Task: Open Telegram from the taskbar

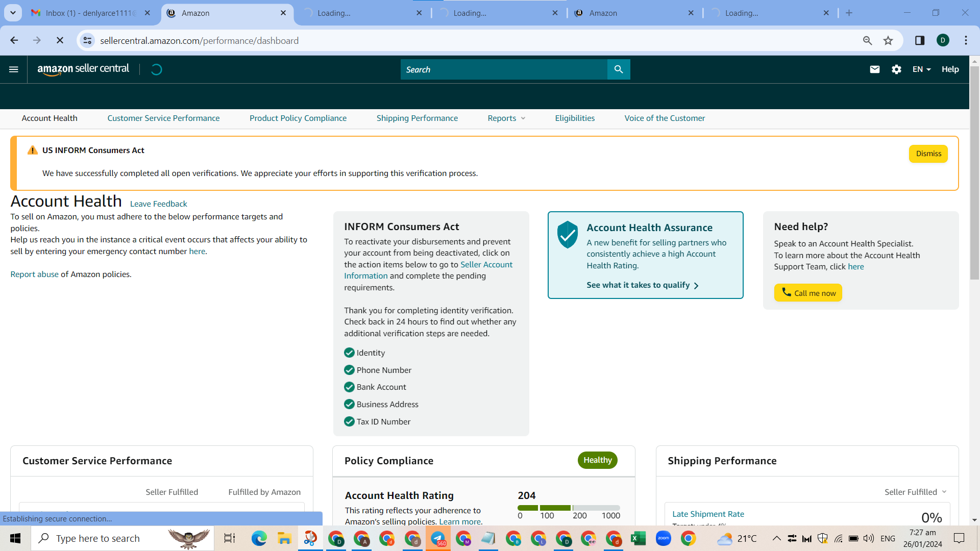Action: 438,538
